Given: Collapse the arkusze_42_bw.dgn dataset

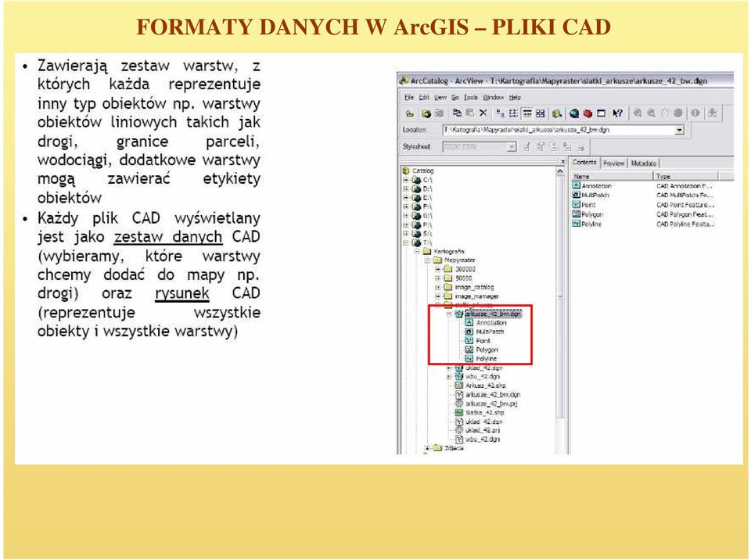Looking at the screenshot, I should [449, 314].
